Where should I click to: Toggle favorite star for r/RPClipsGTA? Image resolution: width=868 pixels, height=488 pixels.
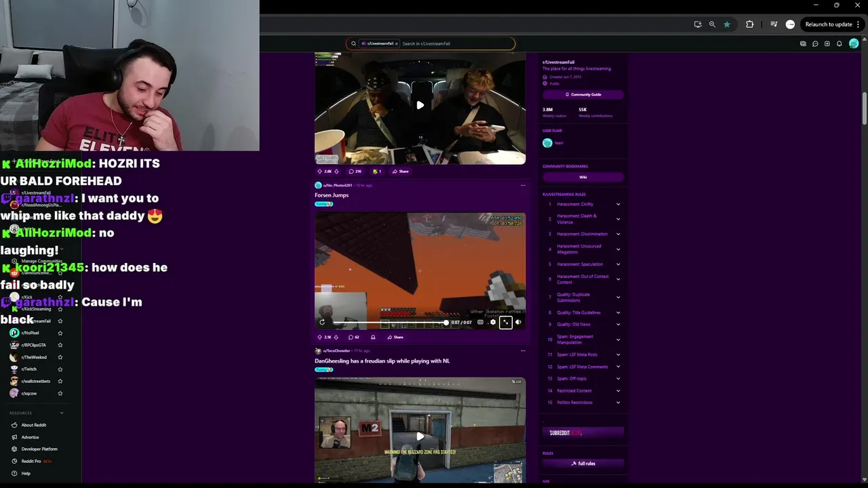(x=60, y=345)
